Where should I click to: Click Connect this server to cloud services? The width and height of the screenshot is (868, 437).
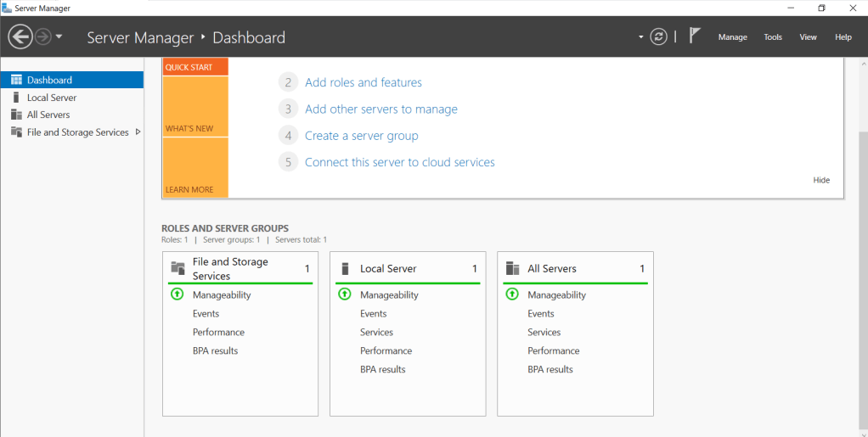(x=399, y=162)
